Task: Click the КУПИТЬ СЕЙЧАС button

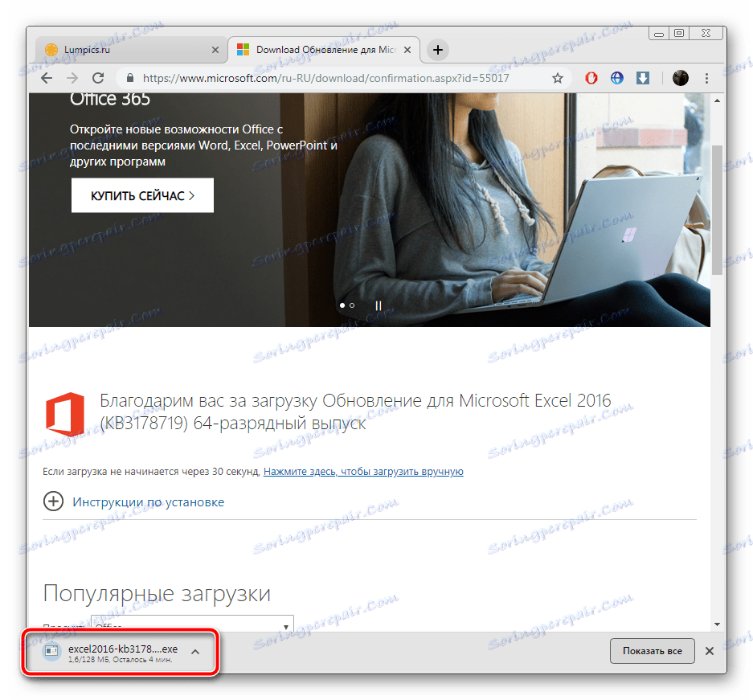Action: (x=142, y=195)
